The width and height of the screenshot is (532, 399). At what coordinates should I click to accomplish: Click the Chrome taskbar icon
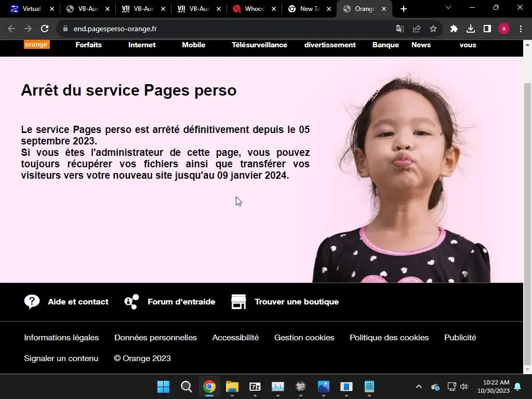coord(209,387)
